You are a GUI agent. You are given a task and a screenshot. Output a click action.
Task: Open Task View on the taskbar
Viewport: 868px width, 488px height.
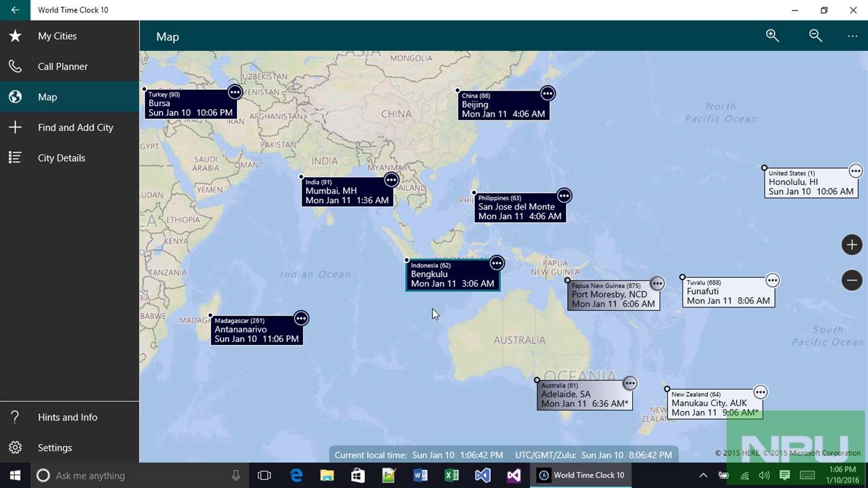click(264, 476)
